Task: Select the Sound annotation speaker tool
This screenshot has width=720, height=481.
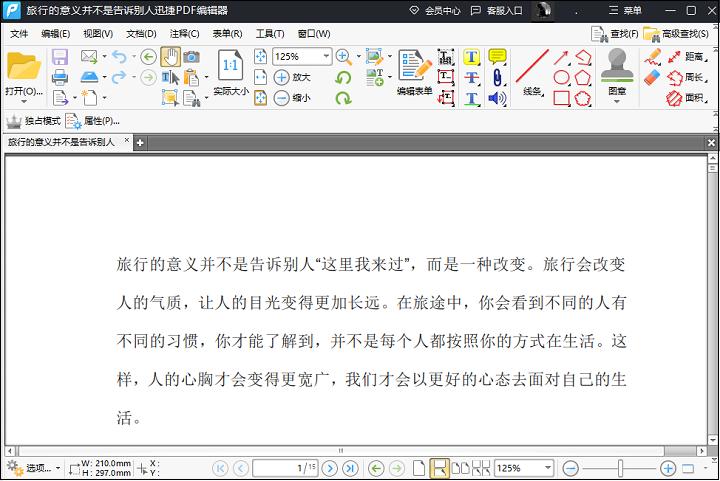Action: pos(497,98)
